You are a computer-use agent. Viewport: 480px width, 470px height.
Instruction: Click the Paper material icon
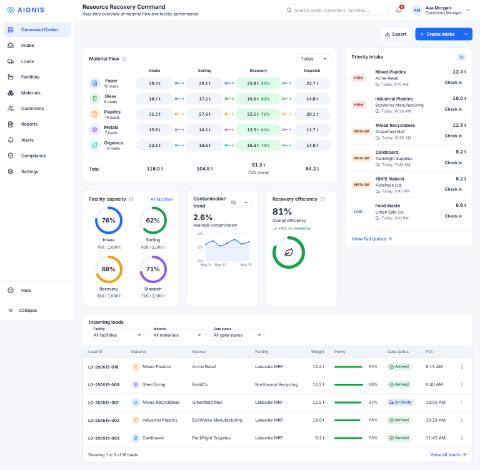click(x=95, y=83)
